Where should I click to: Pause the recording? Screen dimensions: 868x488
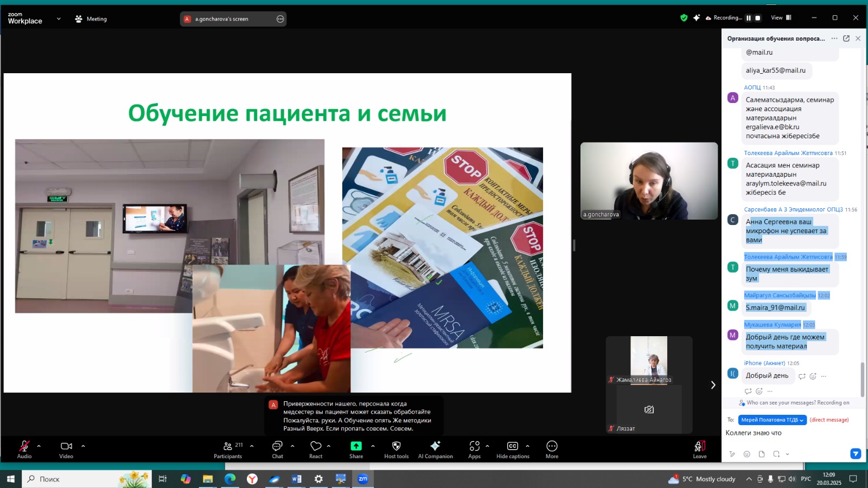coord(749,18)
